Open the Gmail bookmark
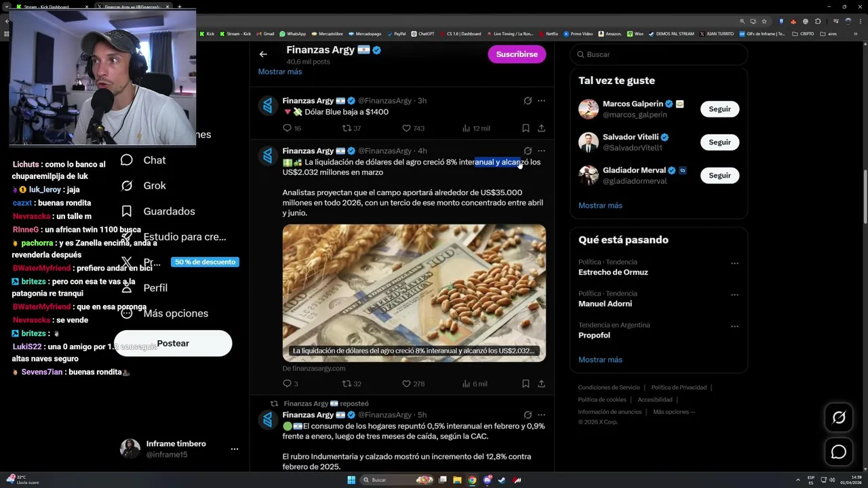The width and height of the screenshot is (868, 488). [265, 34]
